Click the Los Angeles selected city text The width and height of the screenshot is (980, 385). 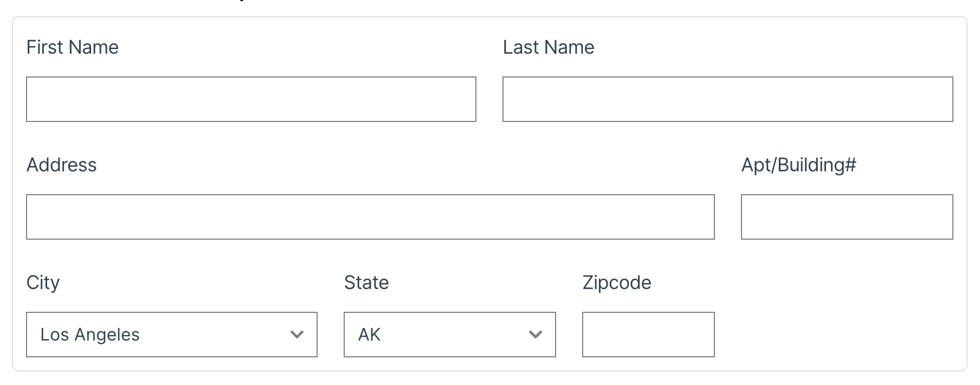(90, 335)
